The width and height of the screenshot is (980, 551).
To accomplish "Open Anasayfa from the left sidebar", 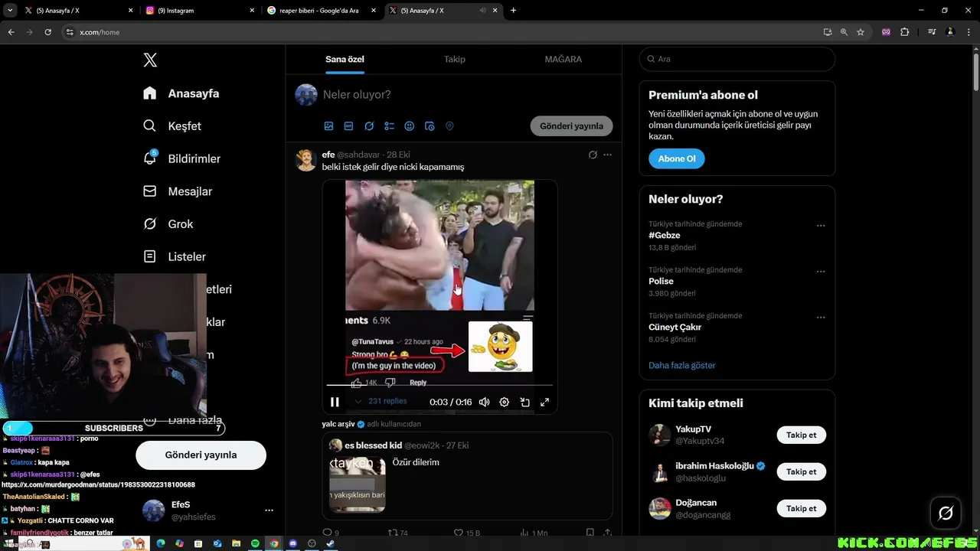I will (181, 93).
